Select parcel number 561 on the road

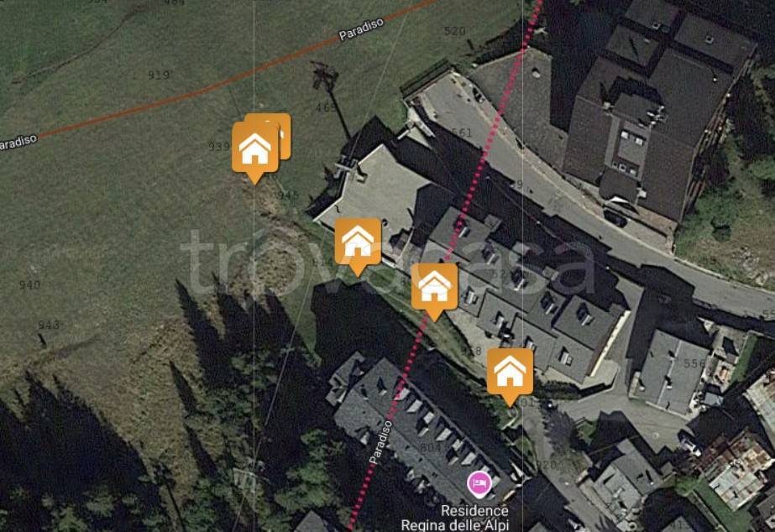pyautogui.click(x=462, y=133)
